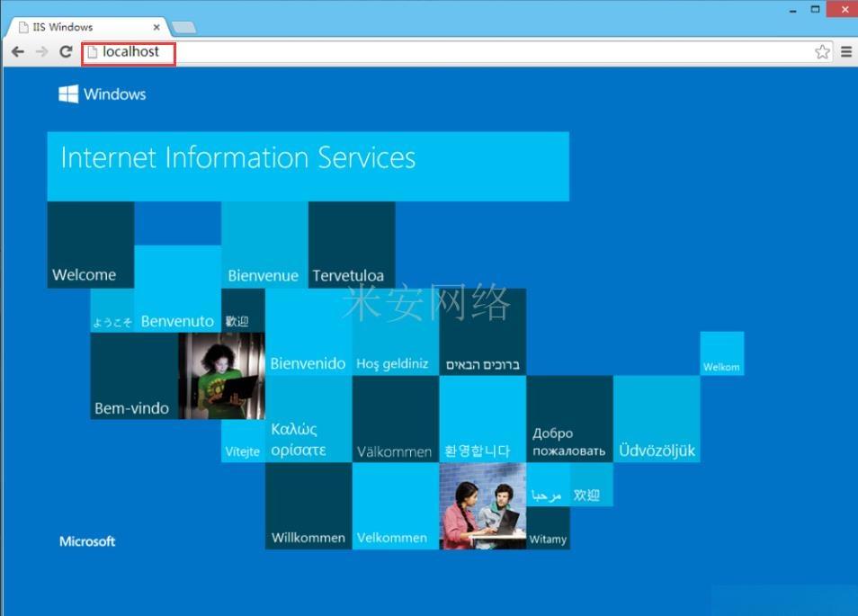Viewport: 858px width, 616px height.
Task: Click the Arabic مرحبا tile
Action: tap(548, 485)
